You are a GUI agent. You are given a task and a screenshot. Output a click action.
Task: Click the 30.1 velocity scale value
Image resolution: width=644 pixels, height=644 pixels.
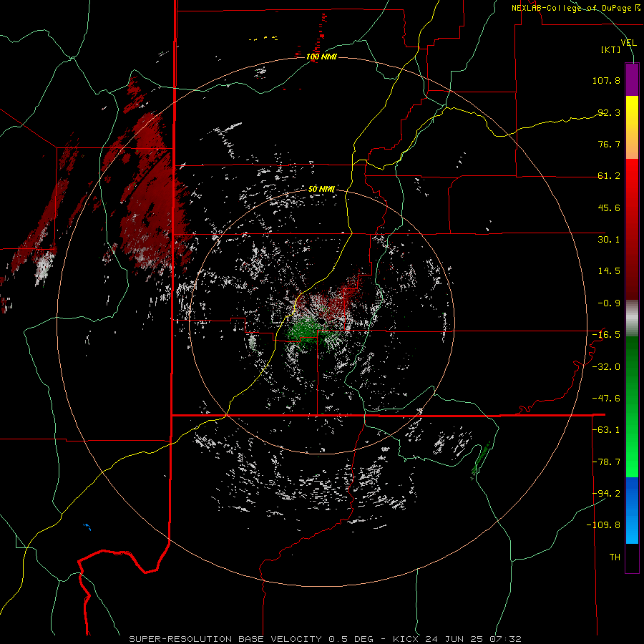point(609,240)
